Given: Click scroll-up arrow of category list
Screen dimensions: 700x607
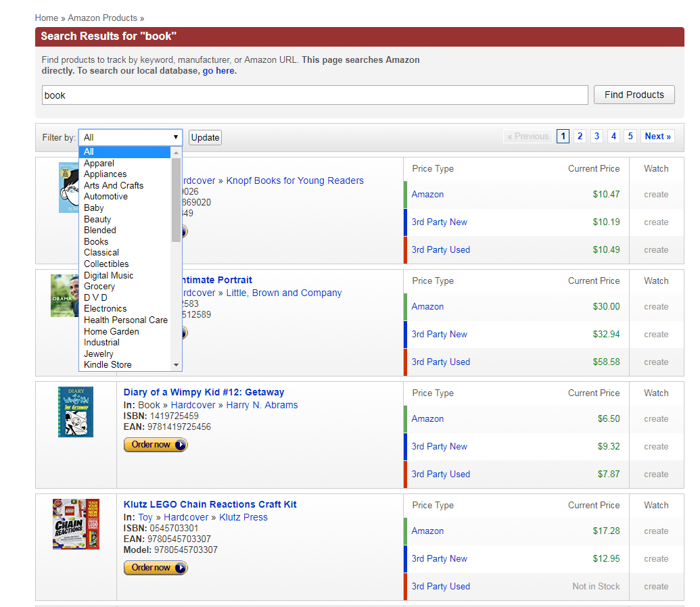Looking at the screenshot, I should [177, 153].
